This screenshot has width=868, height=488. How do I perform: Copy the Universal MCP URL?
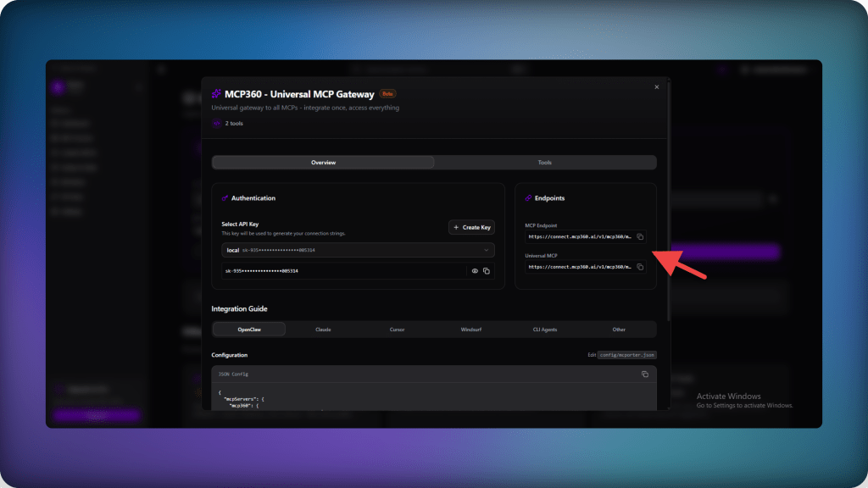(x=640, y=267)
